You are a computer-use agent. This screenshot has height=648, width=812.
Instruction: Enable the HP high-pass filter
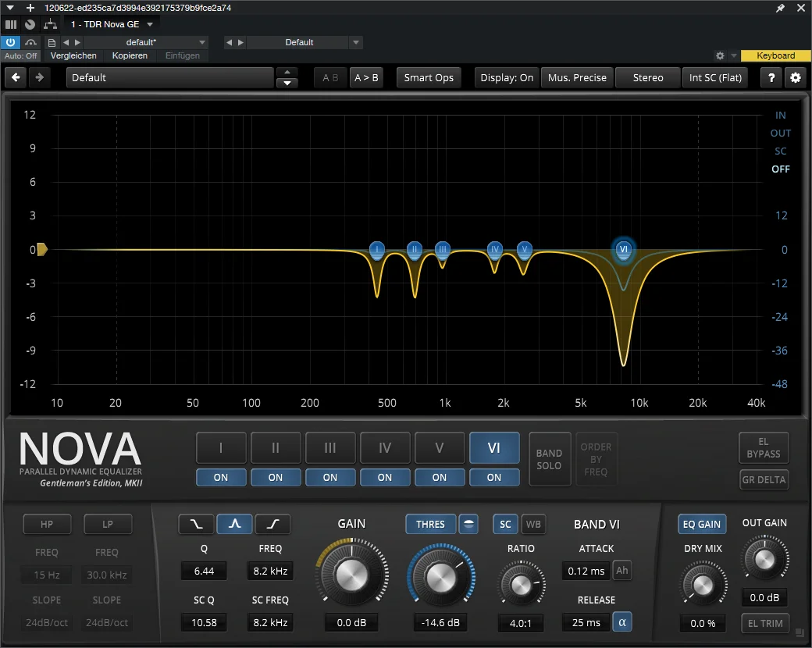[x=47, y=524]
